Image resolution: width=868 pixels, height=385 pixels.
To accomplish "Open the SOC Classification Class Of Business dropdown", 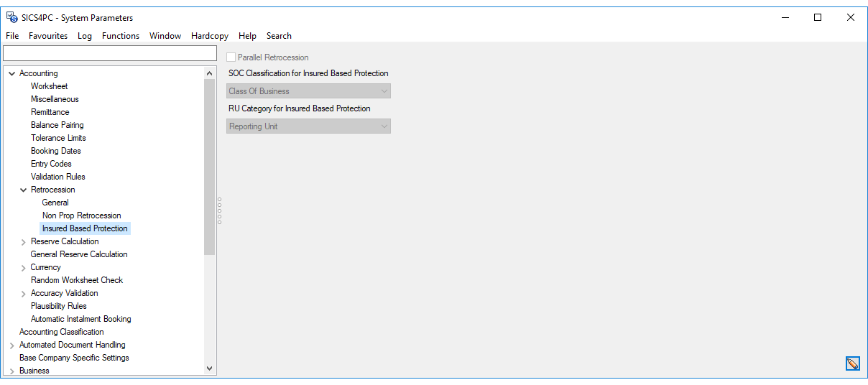I will point(308,91).
